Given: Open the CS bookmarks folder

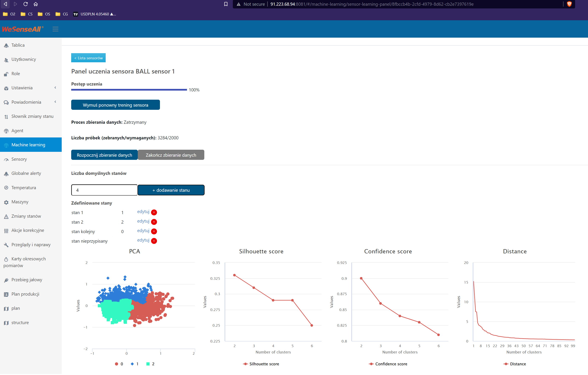Looking at the screenshot, I should pyautogui.click(x=27, y=14).
